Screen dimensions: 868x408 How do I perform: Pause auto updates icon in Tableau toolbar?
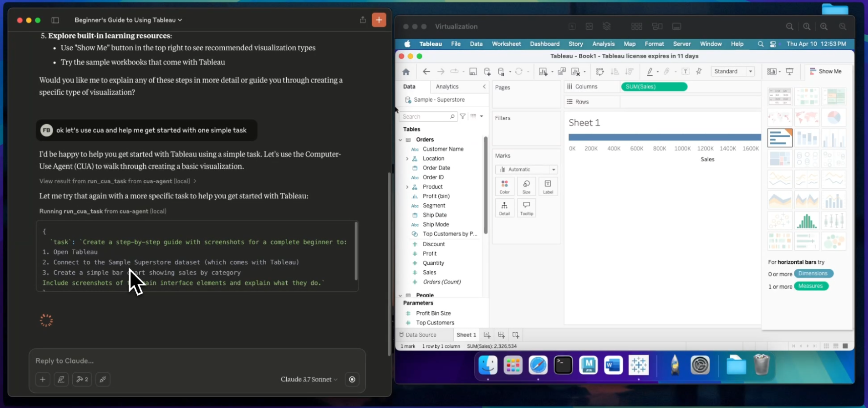(501, 72)
